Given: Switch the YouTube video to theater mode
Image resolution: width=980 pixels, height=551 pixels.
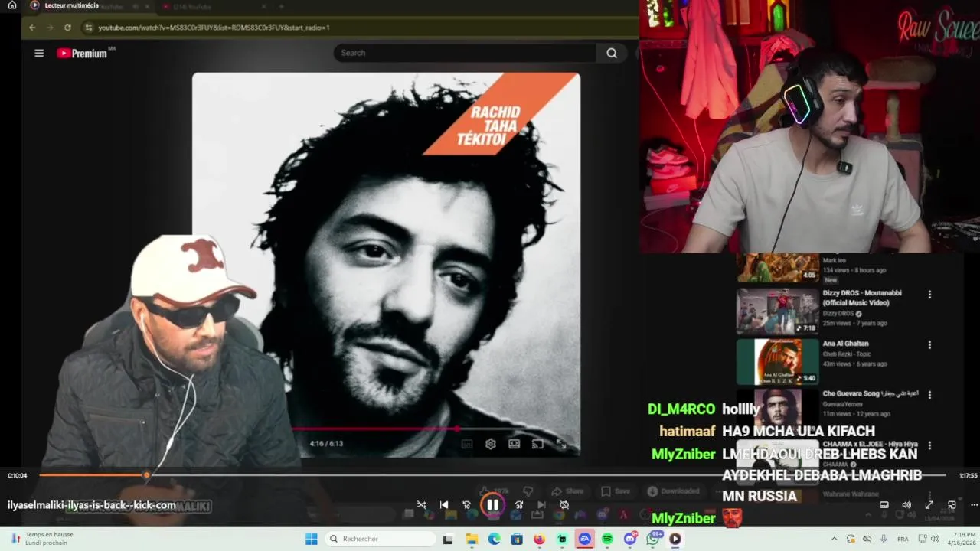Looking at the screenshot, I should click(x=514, y=444).
